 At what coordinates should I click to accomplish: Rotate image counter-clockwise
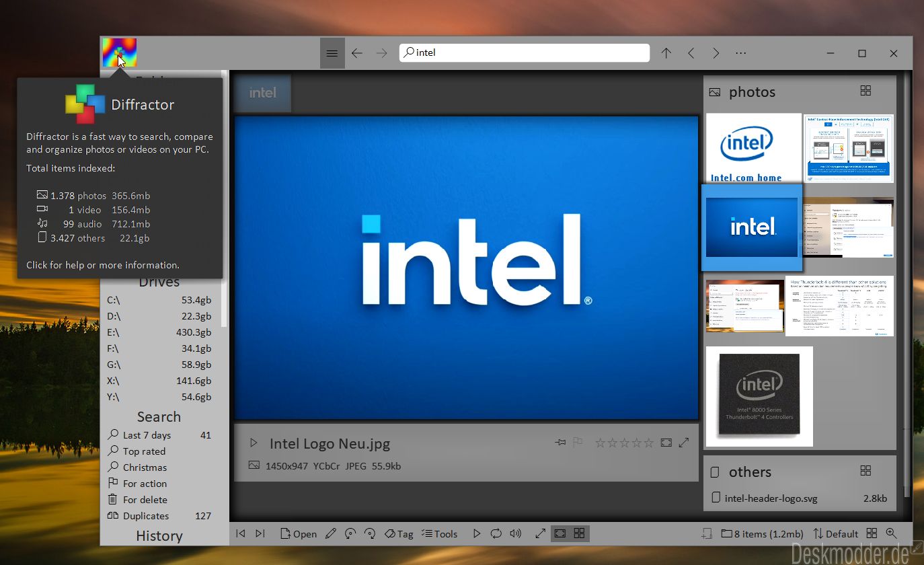[x=350, y=533]
